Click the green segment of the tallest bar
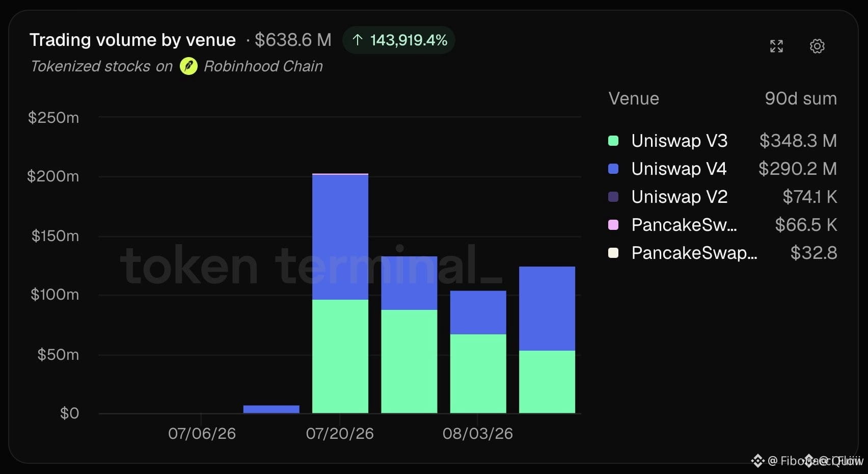This screenshot has height=474, width=868. point(340,356)
